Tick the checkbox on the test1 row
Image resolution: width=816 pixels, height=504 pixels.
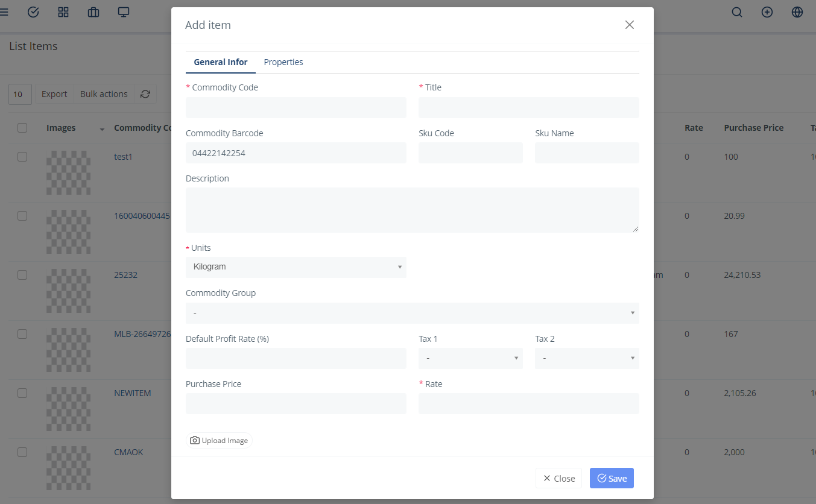point(22,156)
